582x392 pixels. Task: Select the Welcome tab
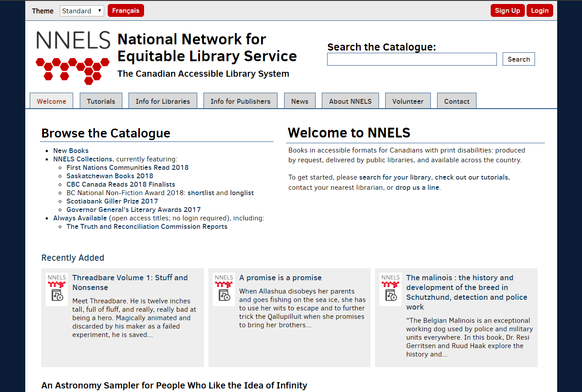pos(51,101)
